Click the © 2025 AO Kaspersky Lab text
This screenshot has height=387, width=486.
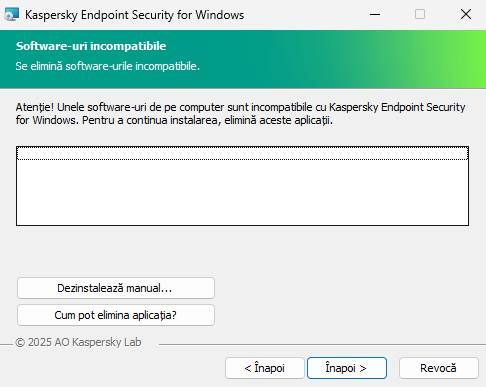(x=78, y=342)
